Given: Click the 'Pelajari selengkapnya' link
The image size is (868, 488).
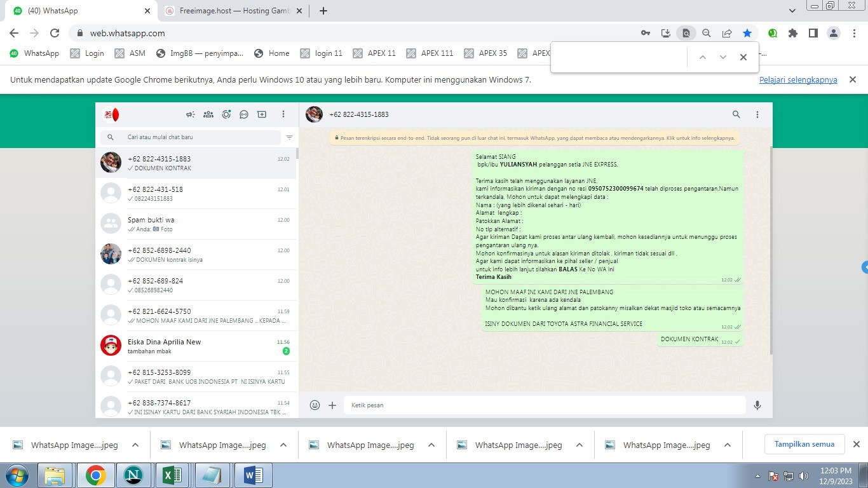Looking at the screenshot, I should [798, 80].
